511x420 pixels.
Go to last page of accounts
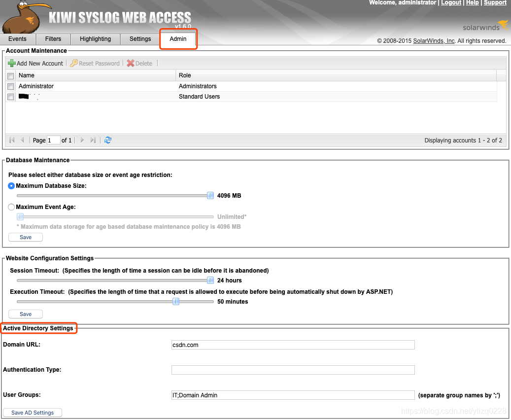point(93,140)
